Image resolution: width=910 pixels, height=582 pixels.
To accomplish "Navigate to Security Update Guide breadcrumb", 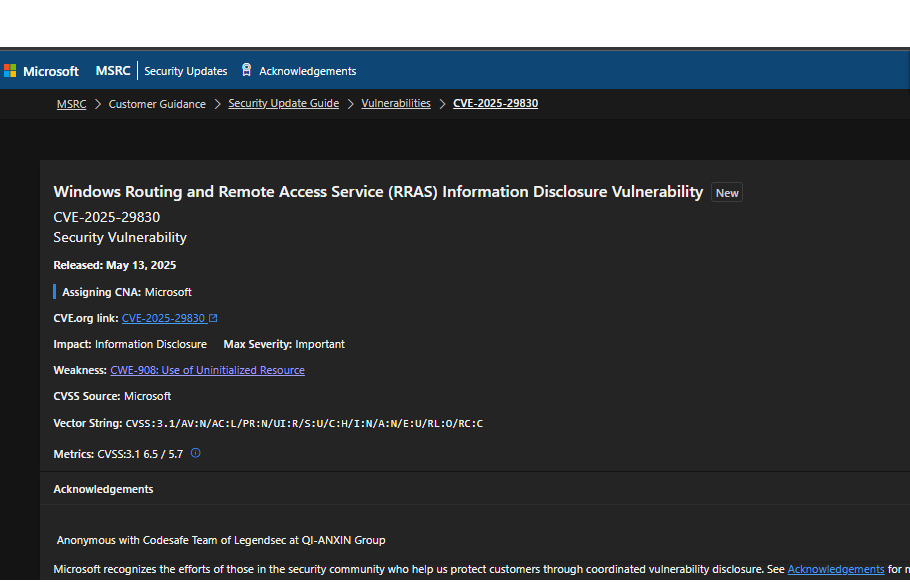I will pos(283,104).
